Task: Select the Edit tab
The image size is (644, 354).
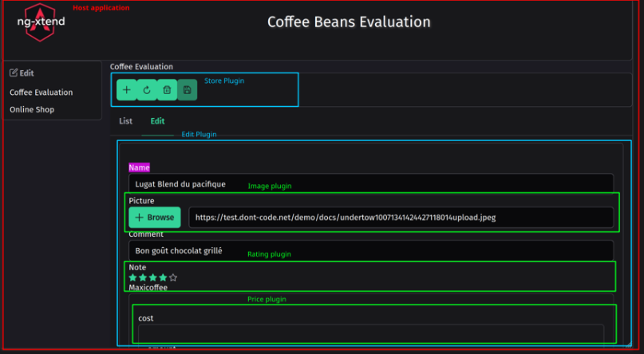Action: pyautogui.click(x=157, y=121)
